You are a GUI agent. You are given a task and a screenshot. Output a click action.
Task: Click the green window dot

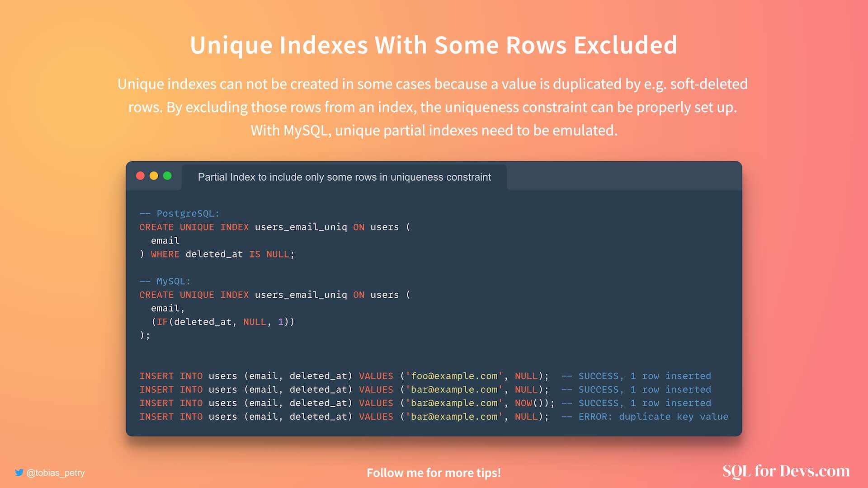click(167, 176)
